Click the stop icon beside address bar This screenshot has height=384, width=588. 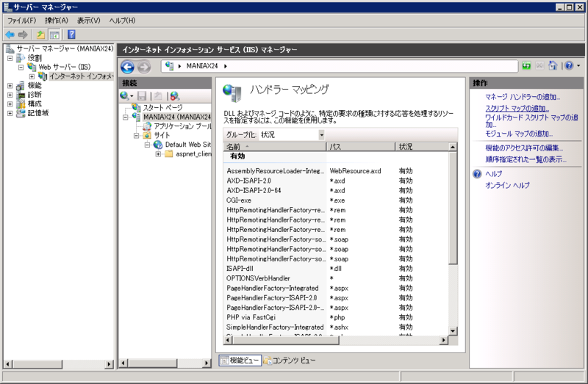539,66
